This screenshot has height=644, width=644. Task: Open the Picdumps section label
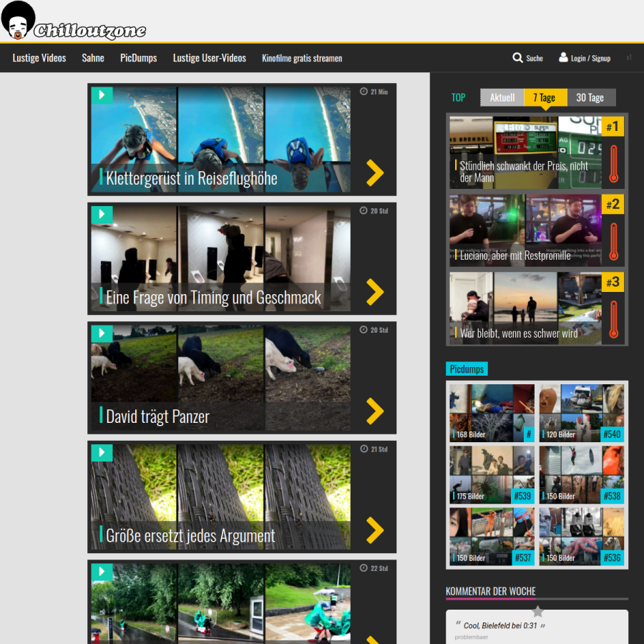coord(467,369)
